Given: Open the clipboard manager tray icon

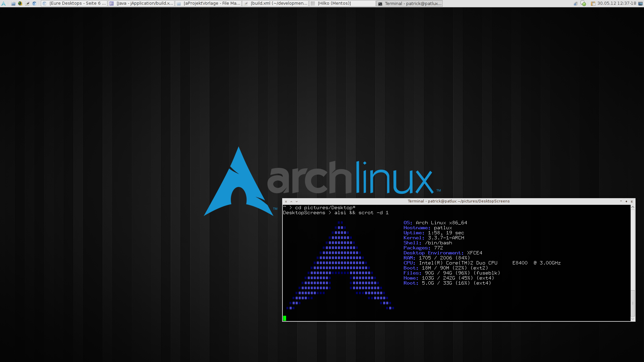Looking at the screenshot, I should coord(593,3).
